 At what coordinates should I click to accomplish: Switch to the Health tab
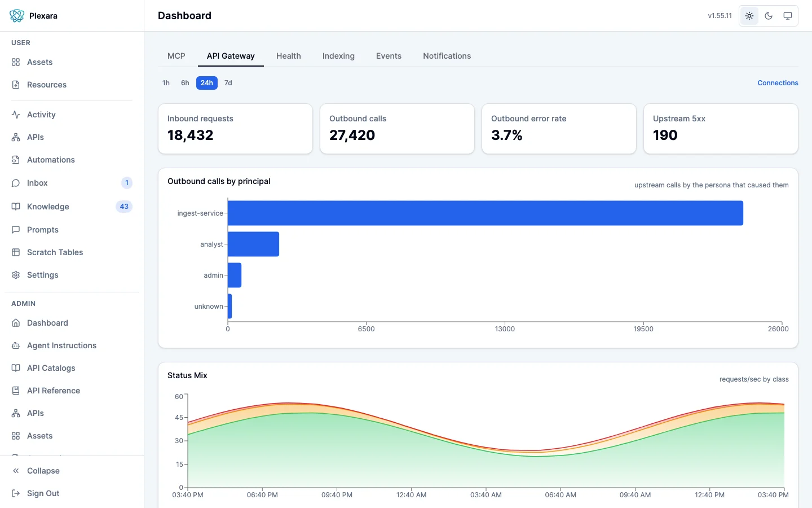click(x=289, y=56)
